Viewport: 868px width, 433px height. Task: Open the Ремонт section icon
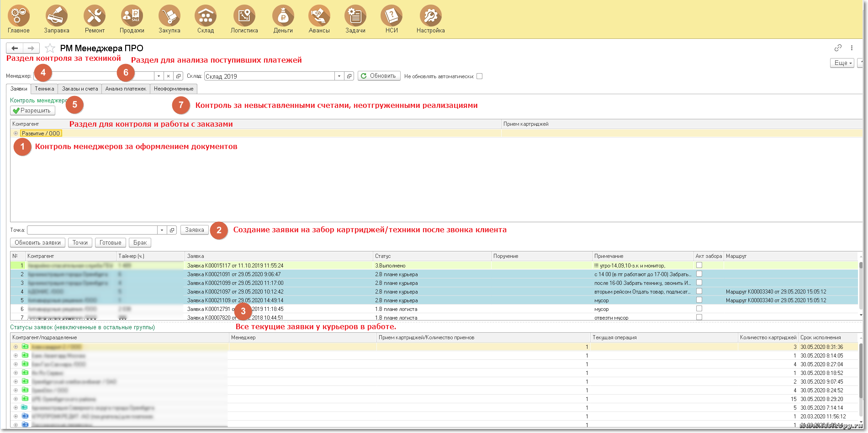95,16
